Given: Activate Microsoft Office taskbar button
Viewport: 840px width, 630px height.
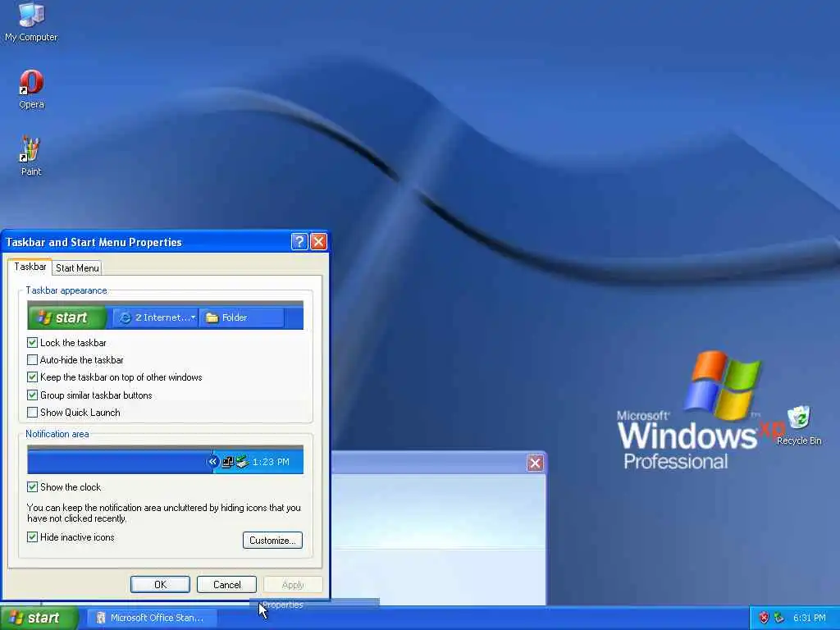Looking at the screenshot, I should point(152,618).
